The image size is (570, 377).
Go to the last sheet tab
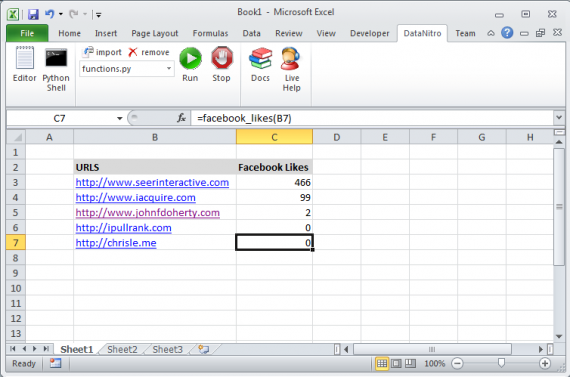(46, 349)
